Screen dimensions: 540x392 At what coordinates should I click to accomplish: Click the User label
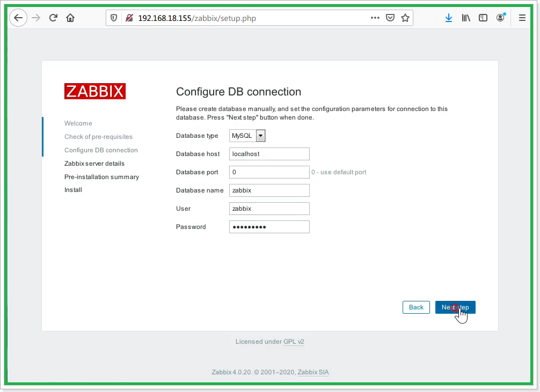tap(183, 209)
